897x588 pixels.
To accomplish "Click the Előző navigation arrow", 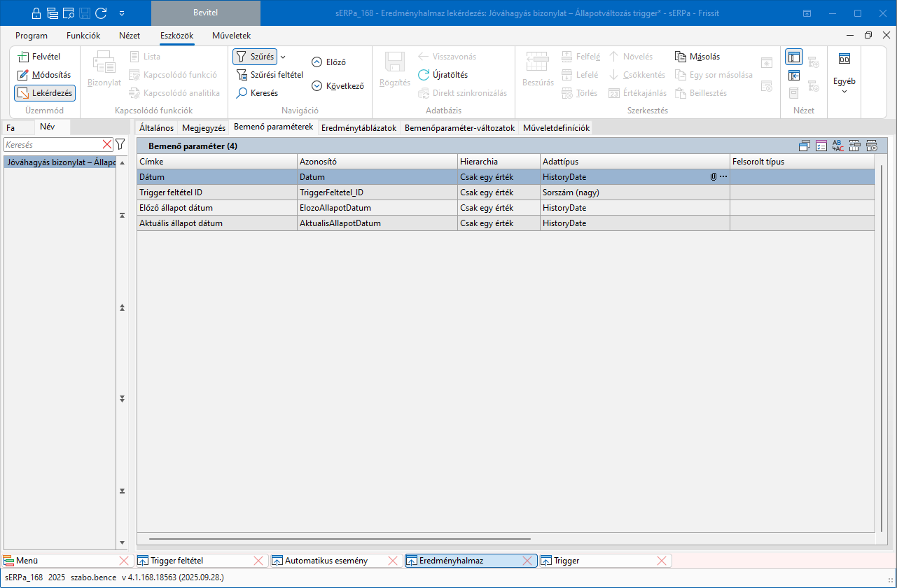I will pos(317,62).
